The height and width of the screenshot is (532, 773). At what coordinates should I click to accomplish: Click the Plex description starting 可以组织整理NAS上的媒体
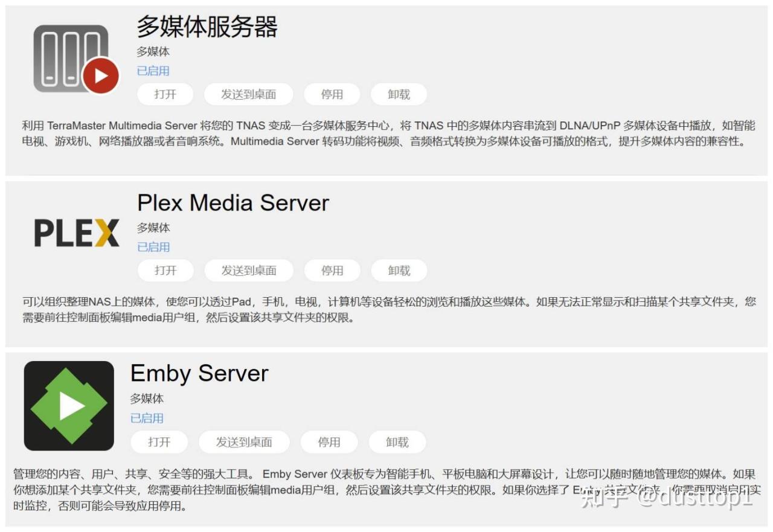[389, 310]
